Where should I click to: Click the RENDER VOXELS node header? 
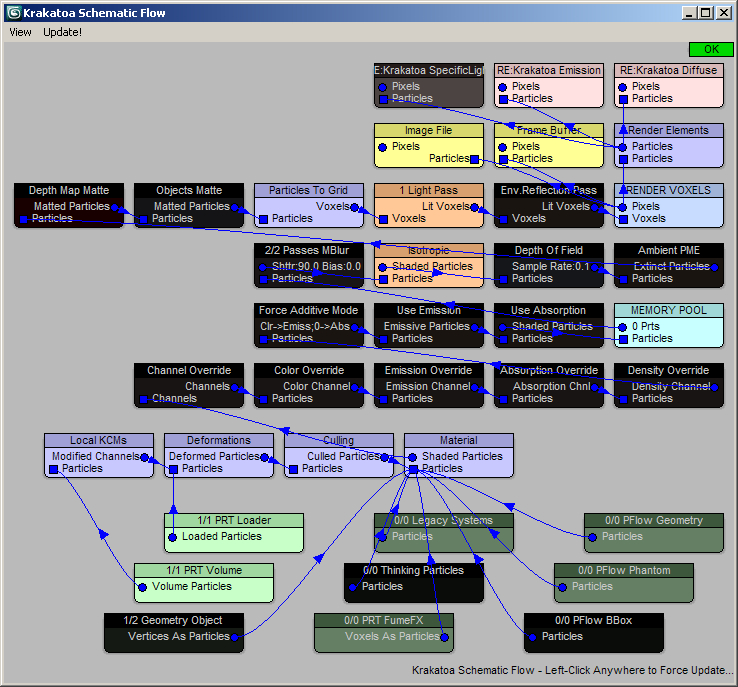669,190
